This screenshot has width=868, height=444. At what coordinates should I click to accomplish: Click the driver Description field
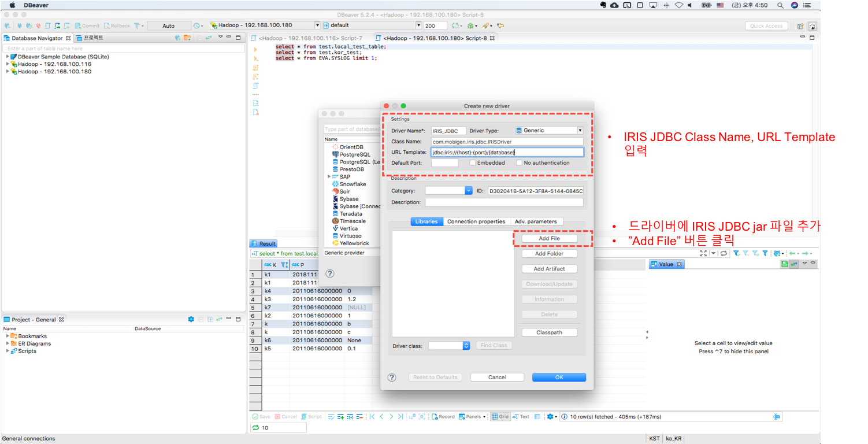coord(504,202)
